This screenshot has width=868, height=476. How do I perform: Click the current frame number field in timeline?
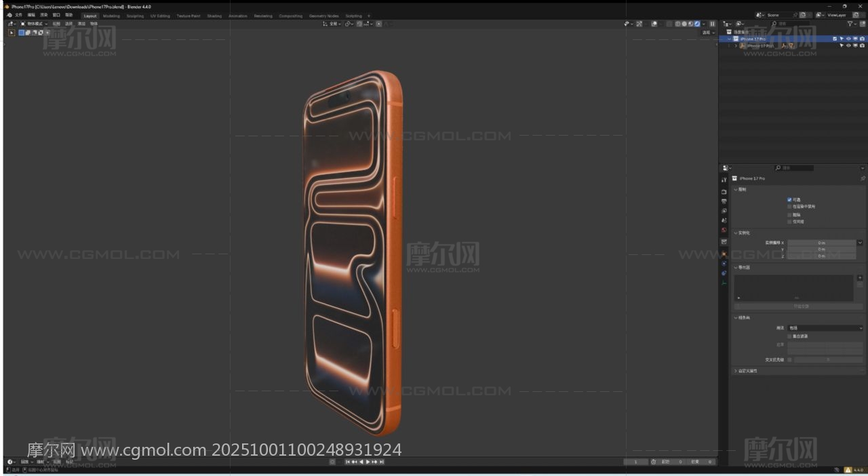pos(636,462)
